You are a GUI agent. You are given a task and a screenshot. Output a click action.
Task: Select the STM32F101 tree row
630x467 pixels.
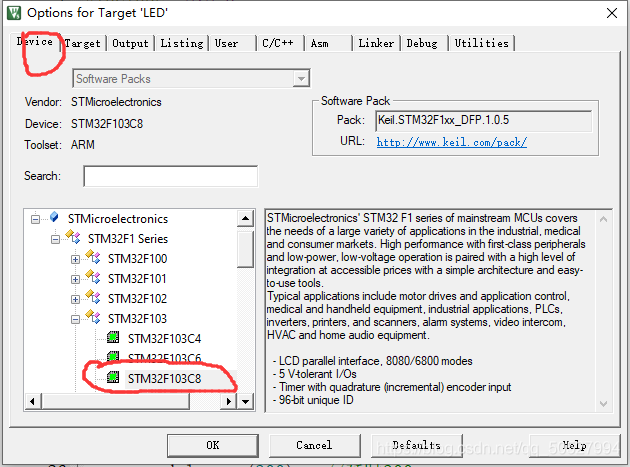[137, 279]
